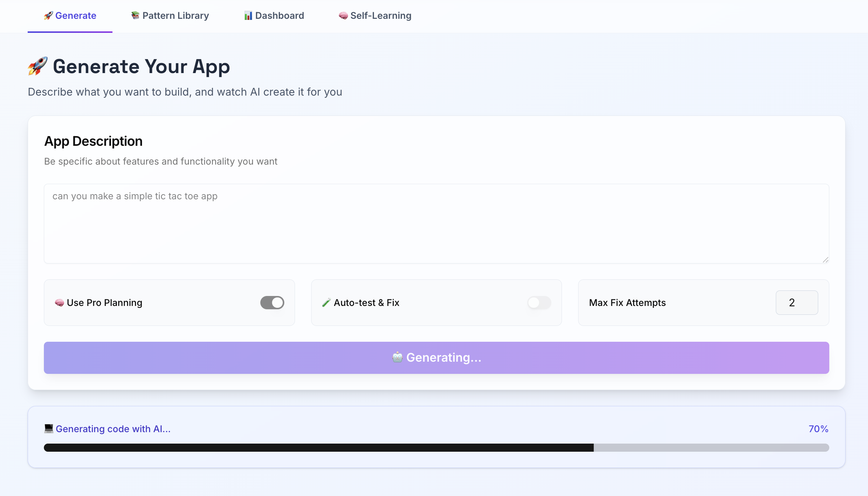868x496 pixels.
Task: Click the books icon beside Pattern Library
Action: pos(135,15)
